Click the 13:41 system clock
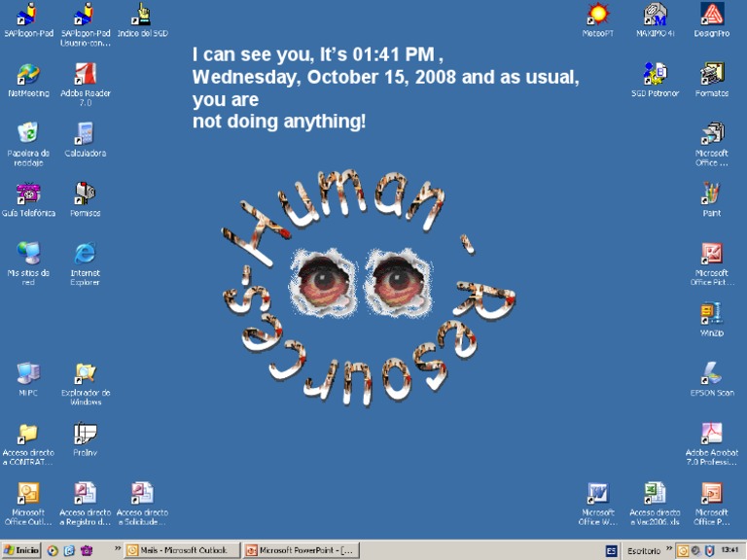 pos(729,550)
